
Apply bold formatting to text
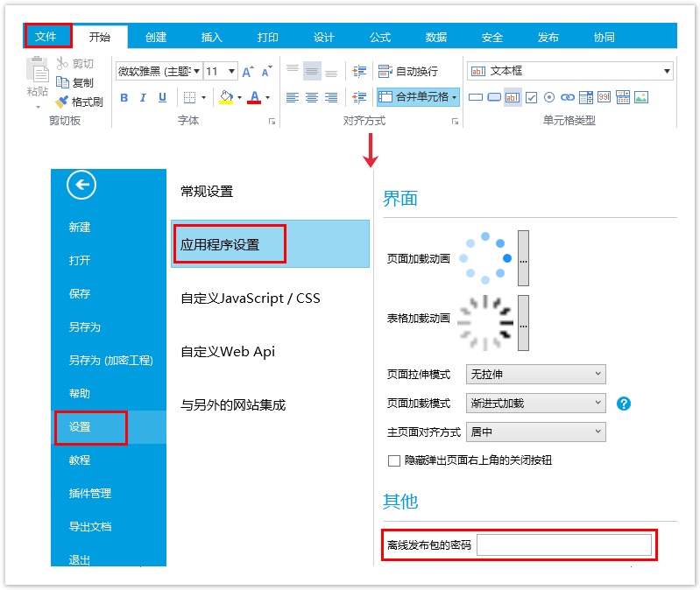pos(124,98)
